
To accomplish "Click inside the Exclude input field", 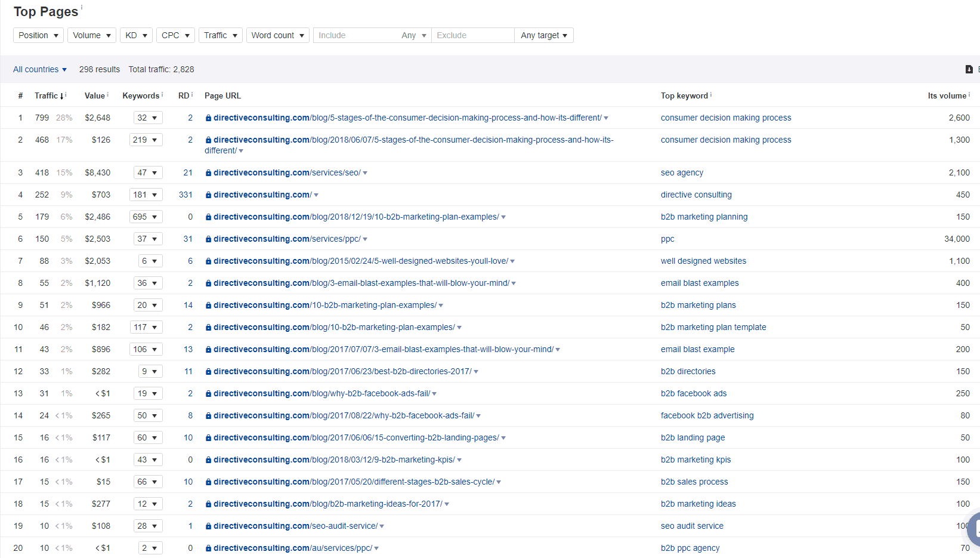I will 471,35.
